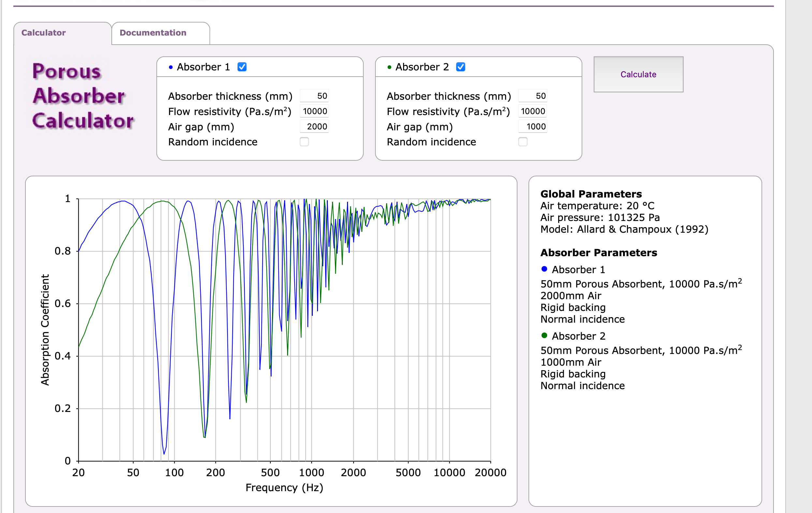The image size is (812, 513).
Task: Click the 'Absorber Parameters' heading
Action: [599, 253]
